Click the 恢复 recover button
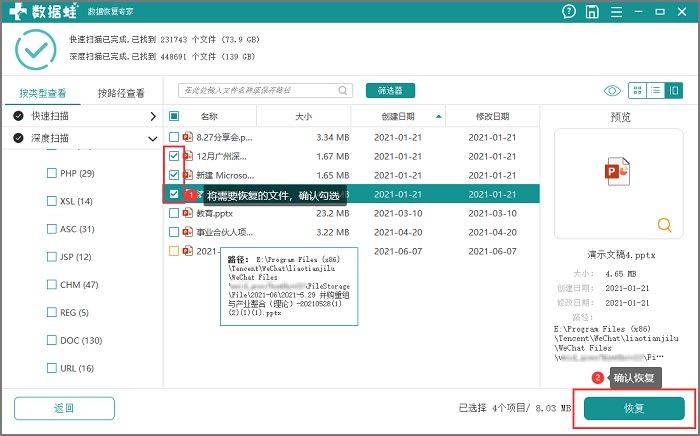 click(634, 408)
